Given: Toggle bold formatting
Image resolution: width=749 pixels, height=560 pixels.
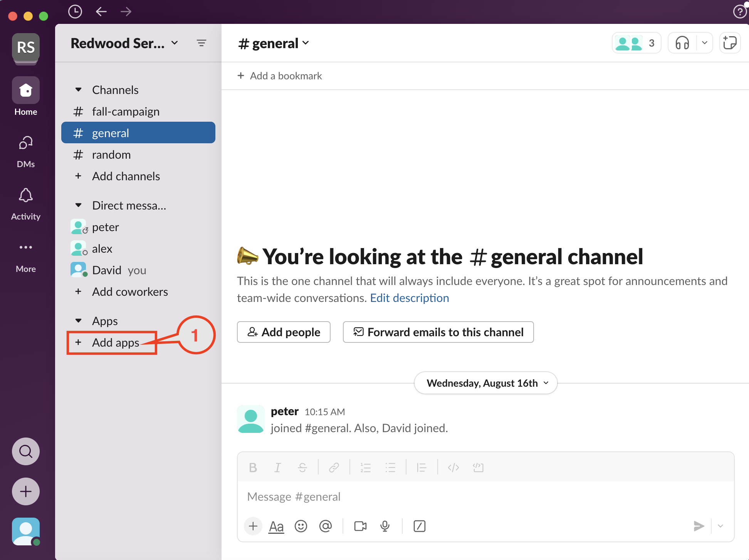Looking at the screenshot, I should (x=253, y=468).
